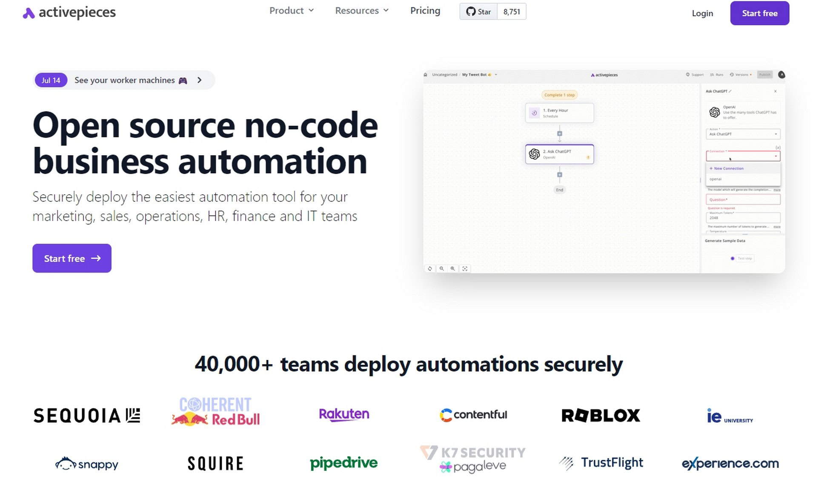
Task: Click the '40,000+ teams deploy automations securely' heading
Action: point(409,364)
